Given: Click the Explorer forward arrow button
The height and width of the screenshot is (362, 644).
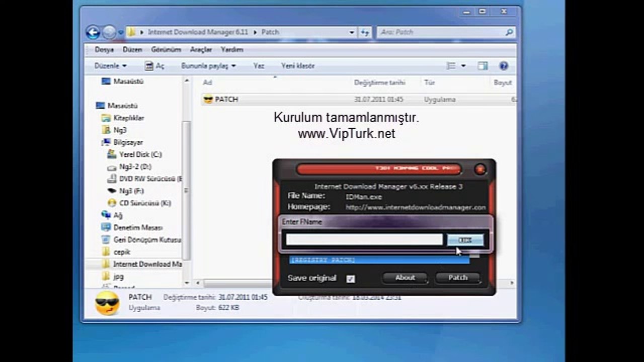Looking at the screenshot, I should (x=109, y=33).
